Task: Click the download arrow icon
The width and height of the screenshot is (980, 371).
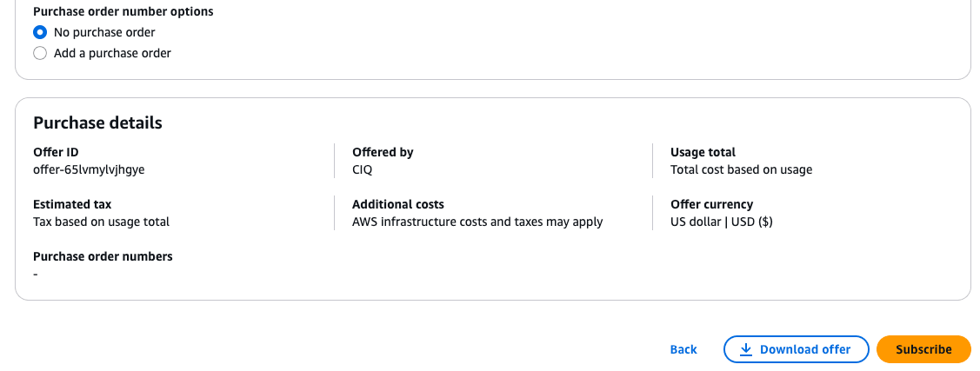Action: point(745,349)
